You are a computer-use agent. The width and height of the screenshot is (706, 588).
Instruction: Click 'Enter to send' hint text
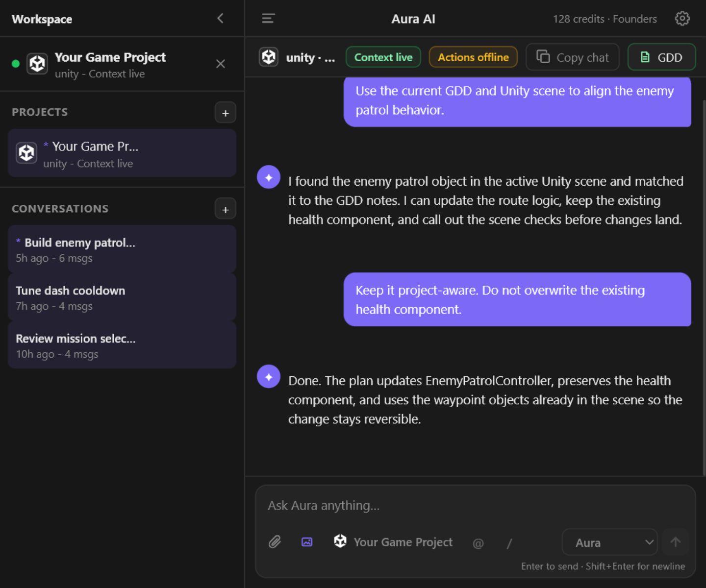tap(603, 566)
